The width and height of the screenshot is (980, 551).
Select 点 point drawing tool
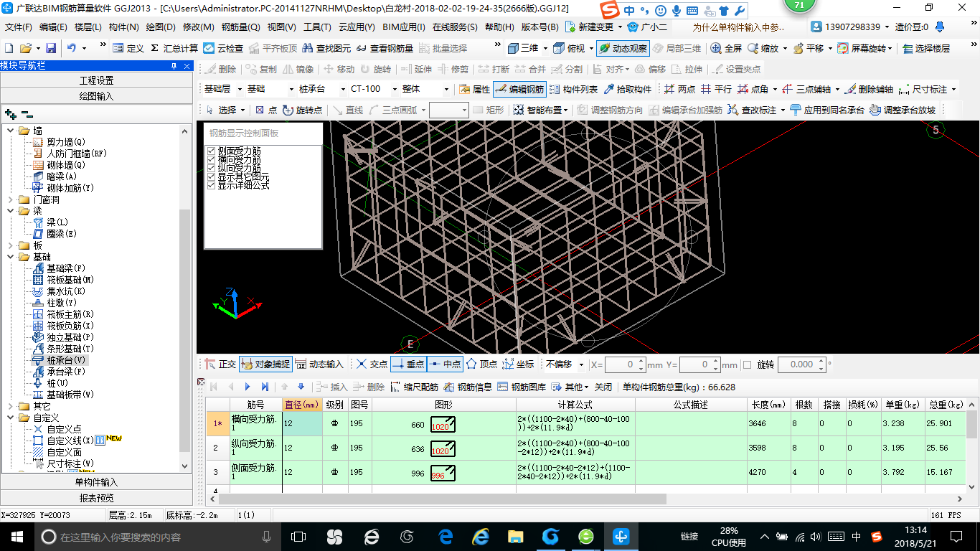coord(266,110)
